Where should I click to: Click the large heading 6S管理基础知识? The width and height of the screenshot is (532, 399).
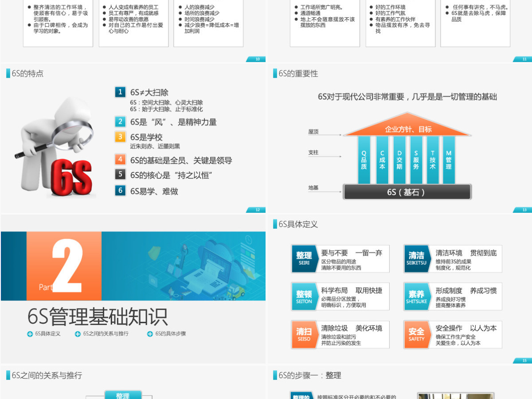click(x=98, y=317)
